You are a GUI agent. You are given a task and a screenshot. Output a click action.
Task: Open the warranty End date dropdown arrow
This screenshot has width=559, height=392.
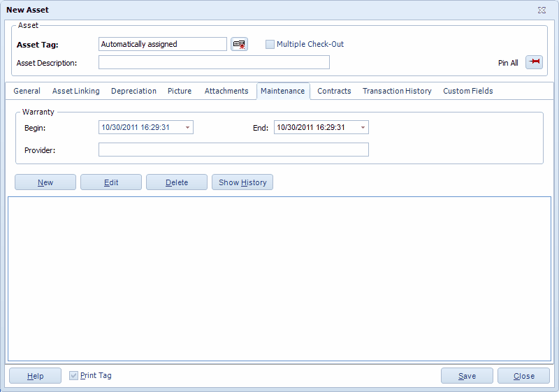tap(363, 128)
